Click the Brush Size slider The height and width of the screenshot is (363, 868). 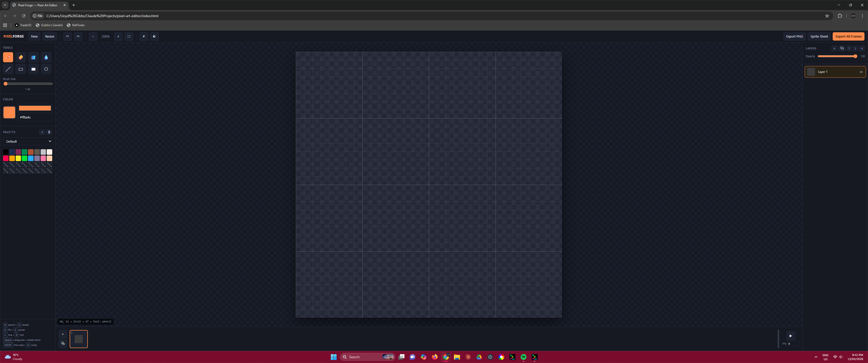[28, 84]
